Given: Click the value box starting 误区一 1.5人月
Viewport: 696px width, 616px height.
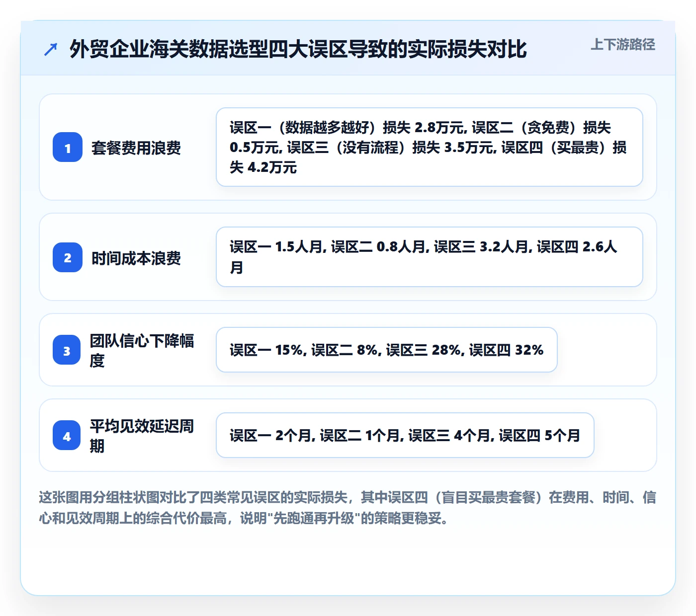Looking at the screenshot, I should pos(430,257).
